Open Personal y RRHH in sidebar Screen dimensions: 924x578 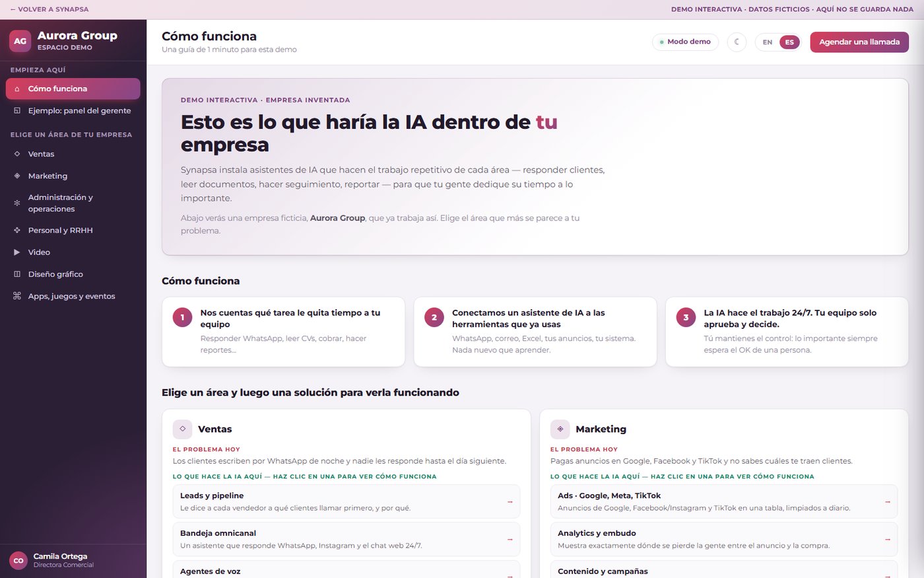[x=73, y=231]
